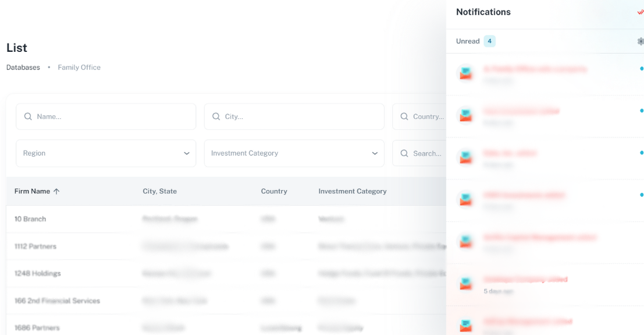Screen dimensions: 644x335
Task: Click the magnifier icon in the City field
Action: [x=216, y=117]
